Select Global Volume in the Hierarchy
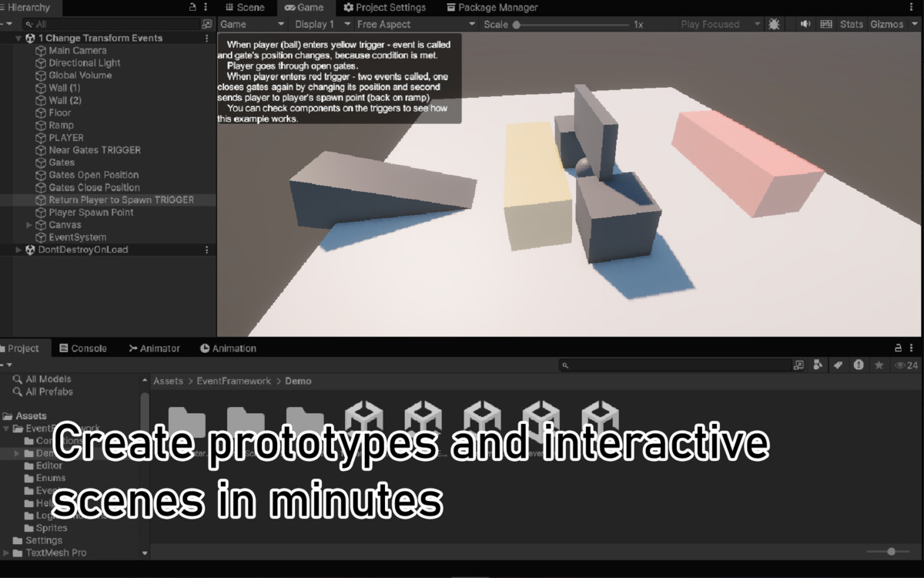This screenshot has height=578, width=924. (x=80, y=75)
